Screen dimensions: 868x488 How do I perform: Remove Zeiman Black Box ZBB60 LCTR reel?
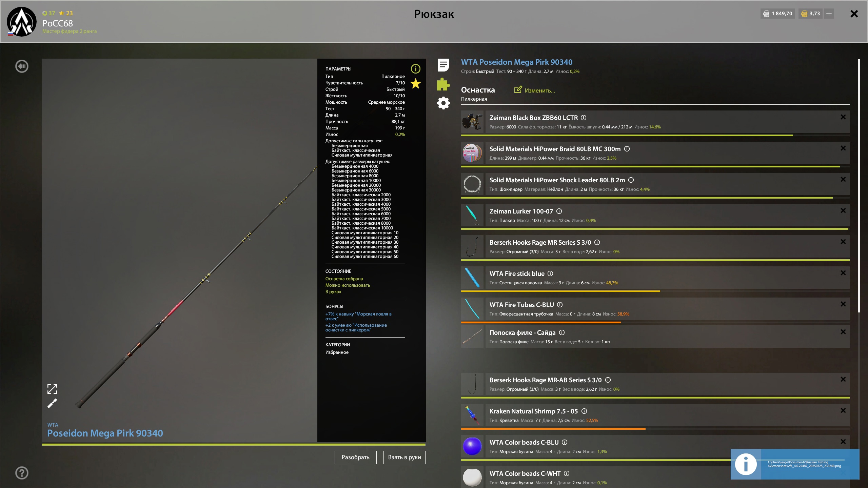[x=843, y=117]
